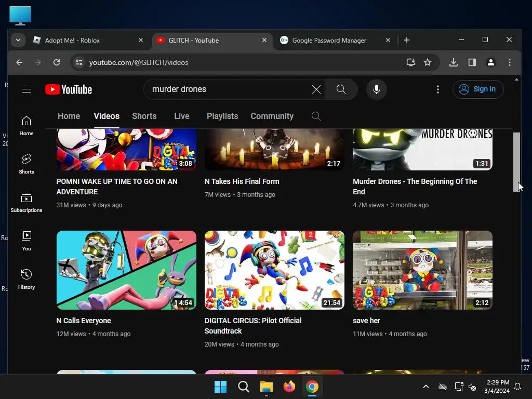Click the 2:17 candle scene thumbnail
The image size is (532, 399).
coord(274,149)
